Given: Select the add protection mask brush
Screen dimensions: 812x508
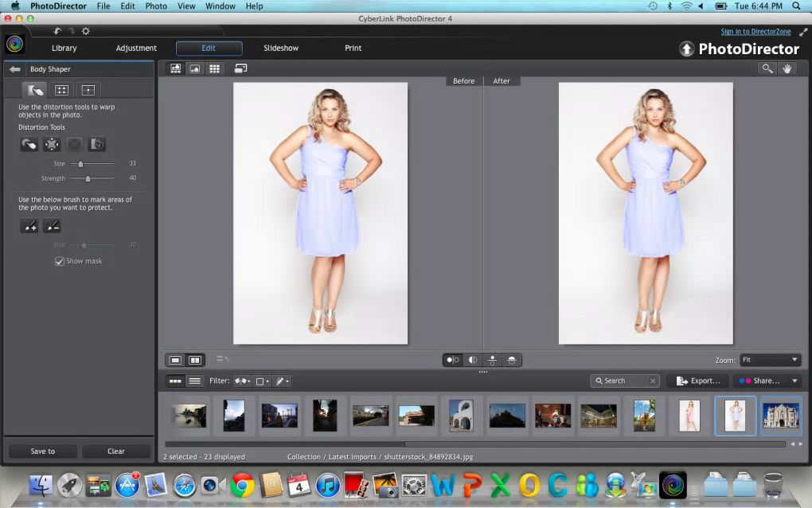Looking at the screenshot, I should pyautogui.click(x=29, y=226).
